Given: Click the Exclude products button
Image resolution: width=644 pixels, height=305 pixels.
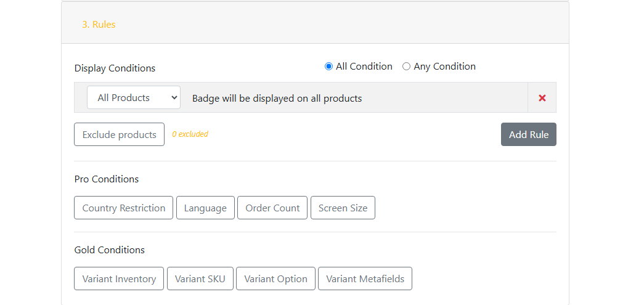Looking at the screenshot, I should (x=119, y=134).
